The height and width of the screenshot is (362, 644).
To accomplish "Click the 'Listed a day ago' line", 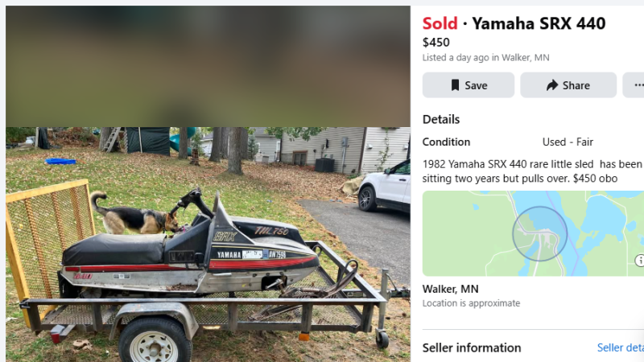I will coord(486,57).
